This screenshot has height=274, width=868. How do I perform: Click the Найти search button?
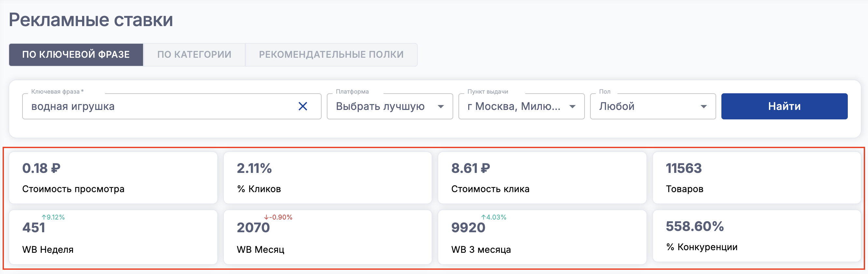(784, 106)
